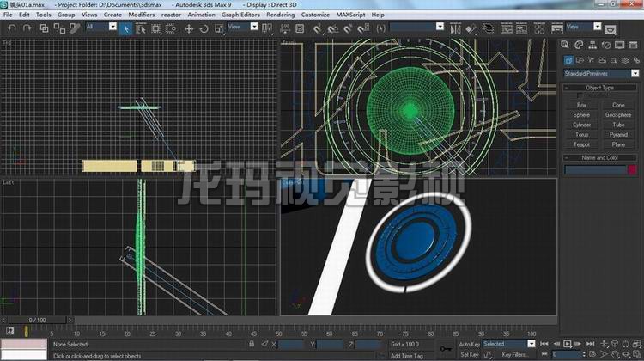Choose the Rectangular Selection Region tool

click(x=155, y=28)
